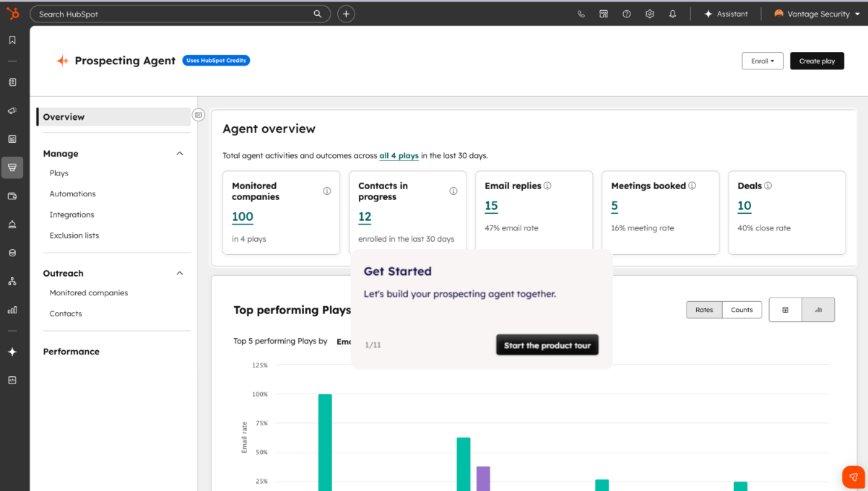Open Plays in the Manage section

pos(59,173)
